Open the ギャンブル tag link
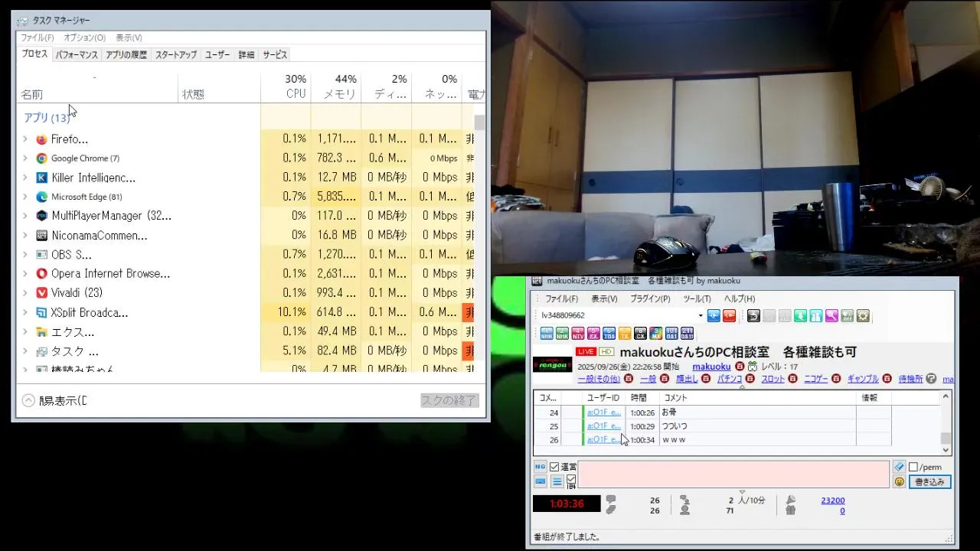Image resolution: width=980 pixels, height=551 pixels. point(863,379)
